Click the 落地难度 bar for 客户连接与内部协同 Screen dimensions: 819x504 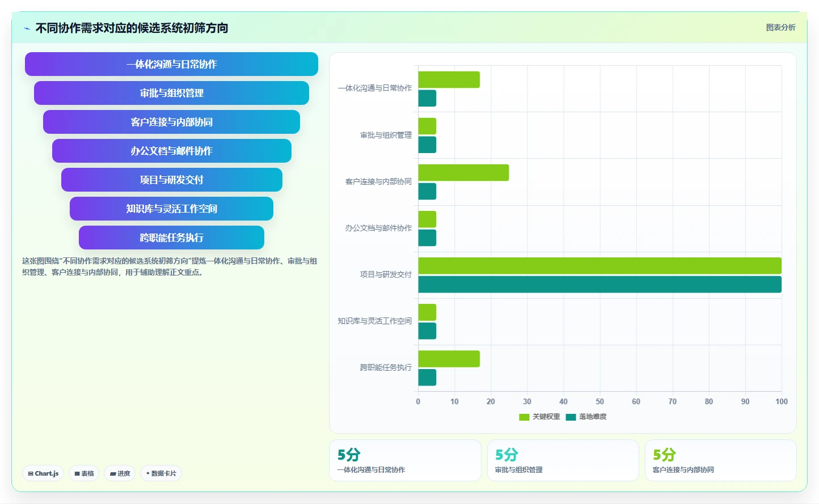coord(427,191)
